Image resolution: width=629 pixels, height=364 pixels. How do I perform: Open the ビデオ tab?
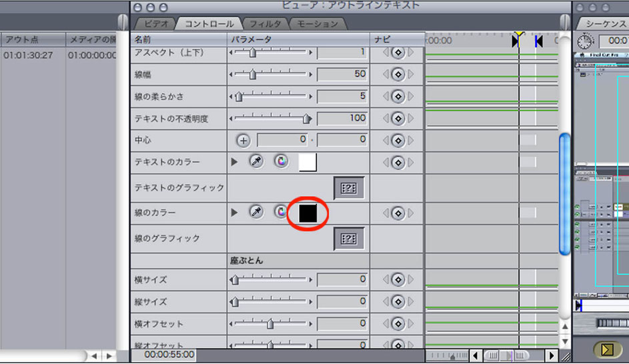point(157,23)
